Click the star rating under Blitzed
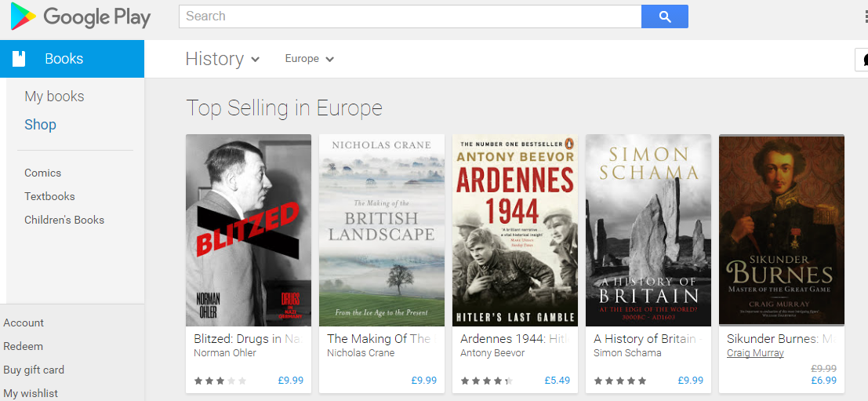868x401 pixels. click(220, 381)
